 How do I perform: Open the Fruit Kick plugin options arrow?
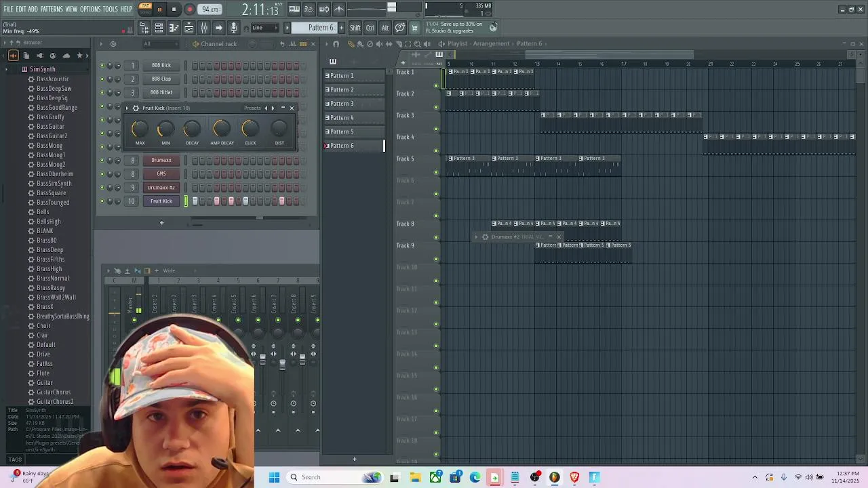click(127, 108)
